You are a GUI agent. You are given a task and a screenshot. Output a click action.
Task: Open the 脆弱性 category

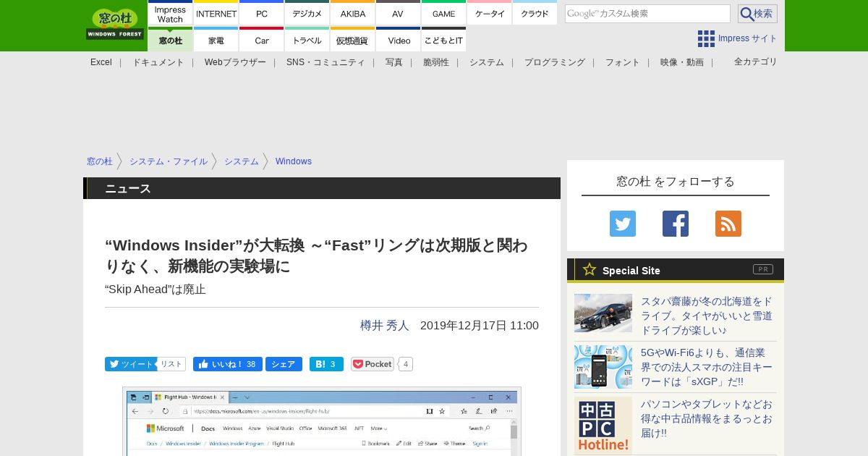(436, 62)
